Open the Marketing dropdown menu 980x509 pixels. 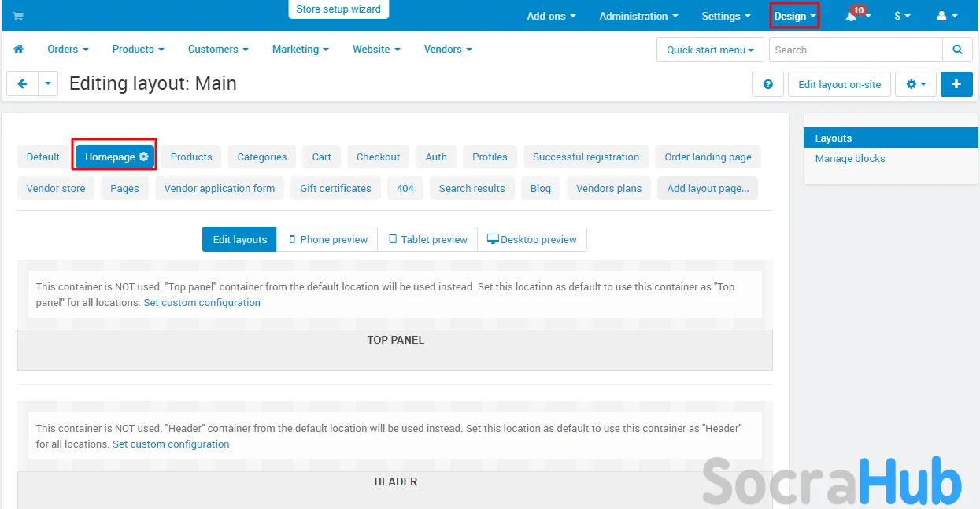click(x=301, y=49)
